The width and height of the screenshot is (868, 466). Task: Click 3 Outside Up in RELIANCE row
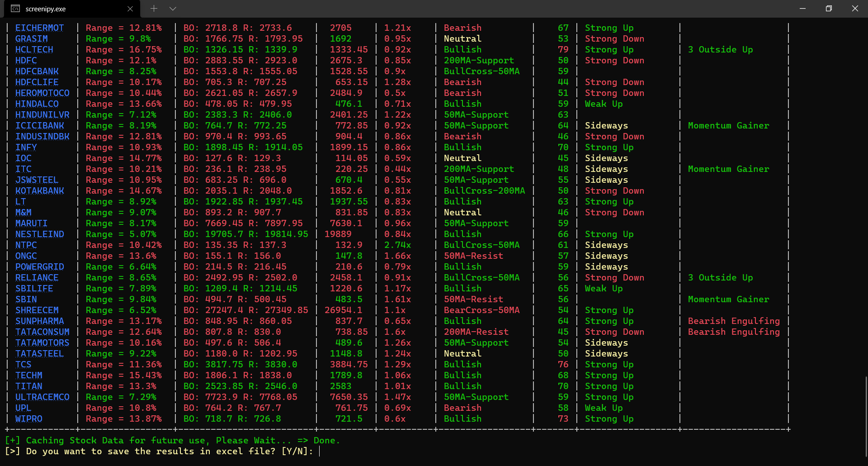click(x=721, y=278)
